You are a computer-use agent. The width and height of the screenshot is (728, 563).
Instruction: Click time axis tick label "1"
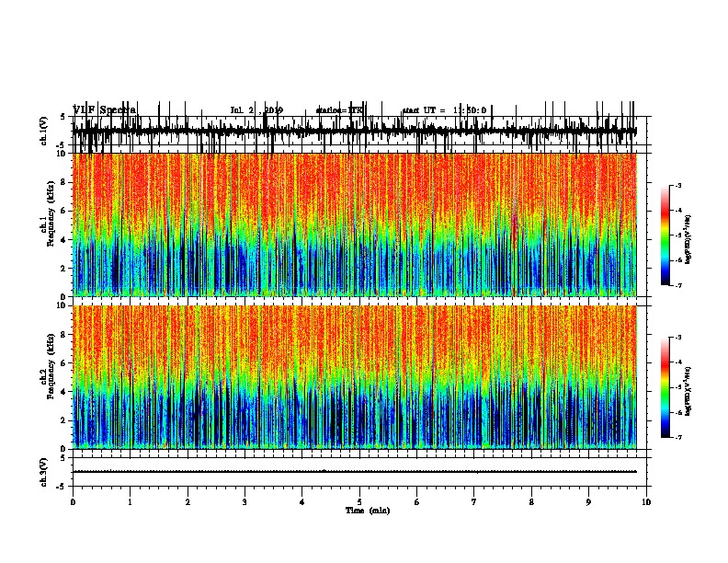click(x=130, y=502)
